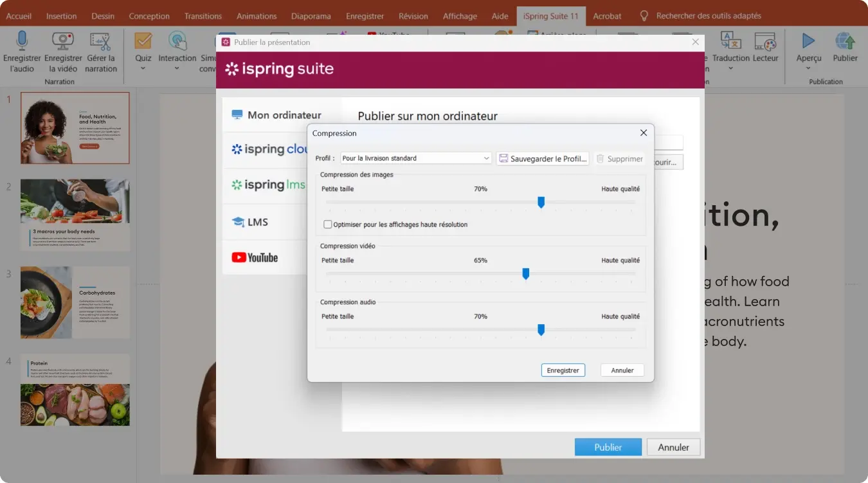Click the 70% image compression value
The width and height of the screenshot is (868, 483).
(x=480, y=189)
